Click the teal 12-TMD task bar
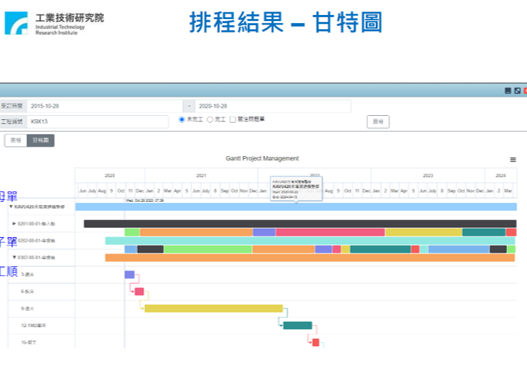 [297, 325]
